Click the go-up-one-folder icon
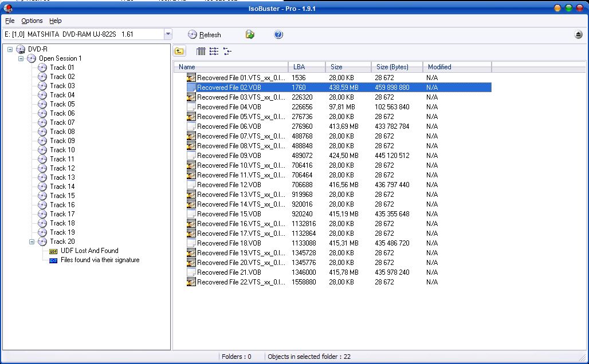Viewport: 589px width, 364px height. (179, 51)
